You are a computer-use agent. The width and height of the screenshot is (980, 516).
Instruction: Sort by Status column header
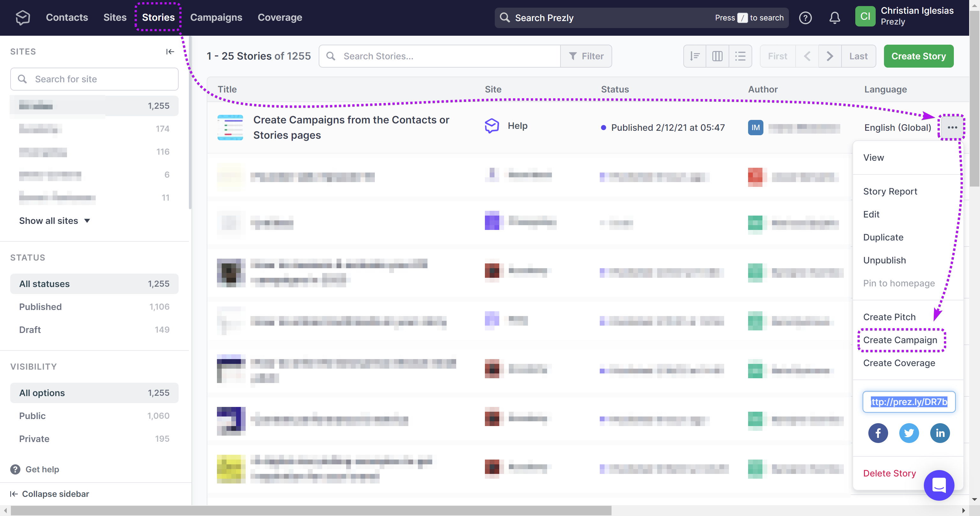615,89
